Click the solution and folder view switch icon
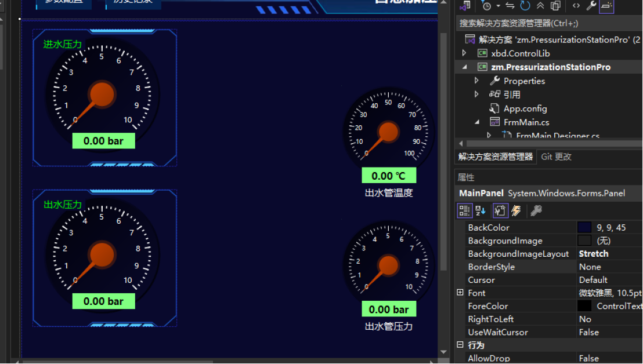This screenshot has width=643, height=364. tap(465, 6)
